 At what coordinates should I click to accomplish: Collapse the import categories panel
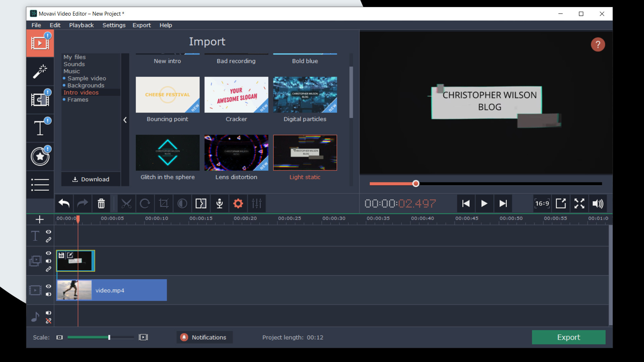pyautogui.click(x=125, y=120)
